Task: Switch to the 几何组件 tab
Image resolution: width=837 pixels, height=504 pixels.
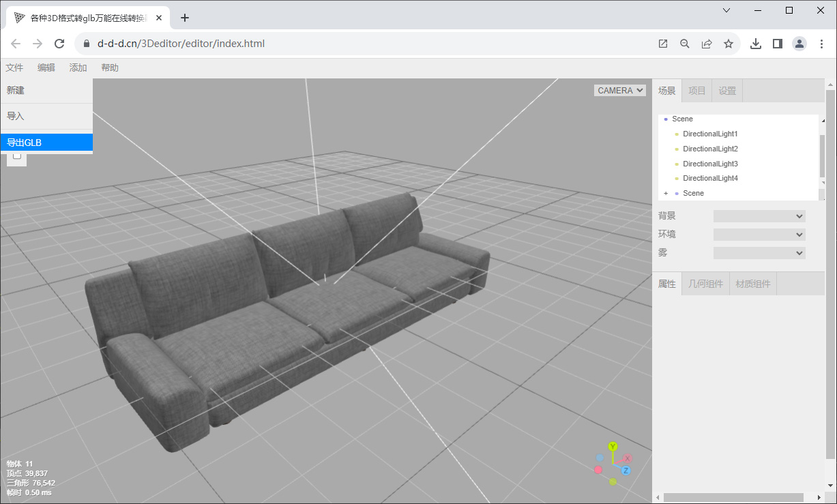Action: (705, 284)
